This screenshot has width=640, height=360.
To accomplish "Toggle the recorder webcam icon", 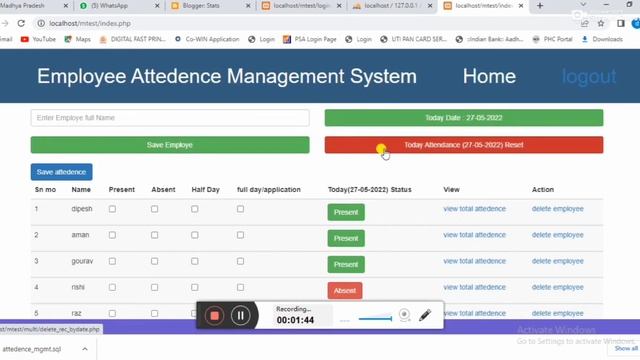I will 404,315.
